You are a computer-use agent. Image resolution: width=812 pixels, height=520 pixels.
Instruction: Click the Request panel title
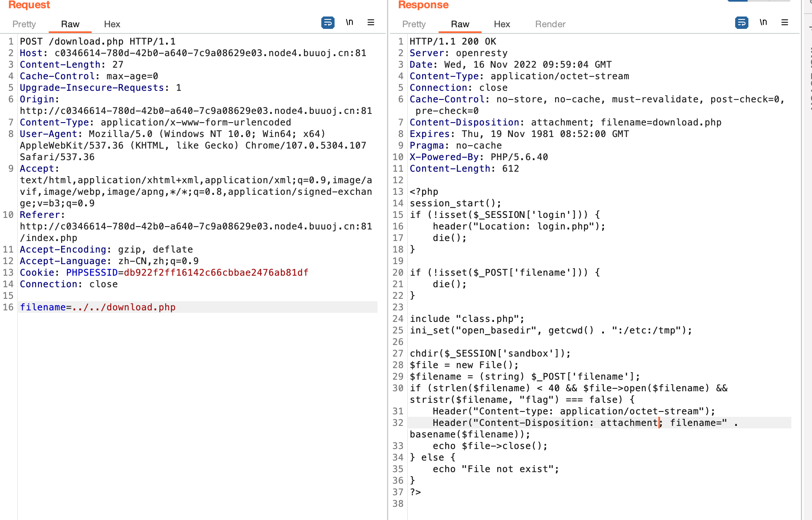click(29, 5)
